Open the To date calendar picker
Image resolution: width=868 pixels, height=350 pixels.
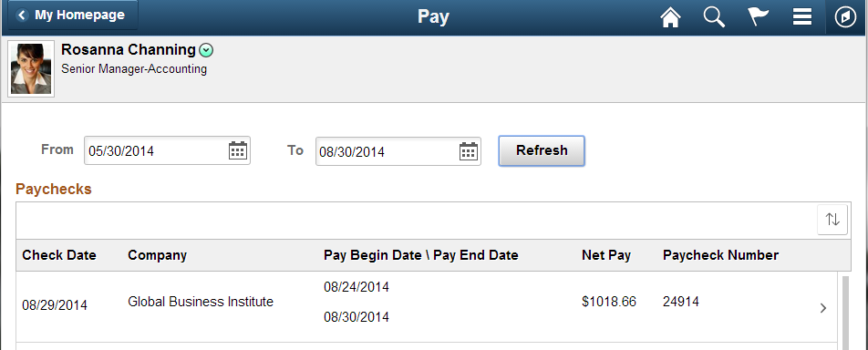coord(469,150)
